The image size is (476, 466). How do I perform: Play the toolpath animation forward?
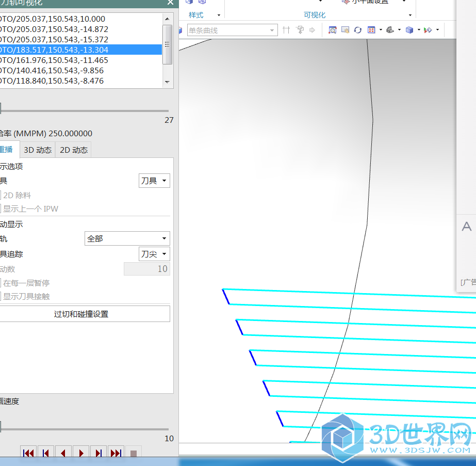[x=81, y=453]
